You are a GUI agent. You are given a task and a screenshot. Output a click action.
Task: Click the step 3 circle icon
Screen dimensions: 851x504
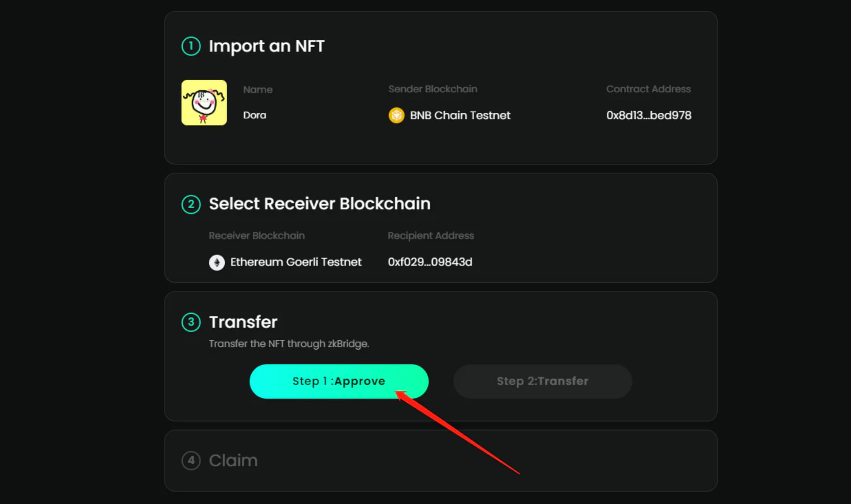tap(191, 322)
